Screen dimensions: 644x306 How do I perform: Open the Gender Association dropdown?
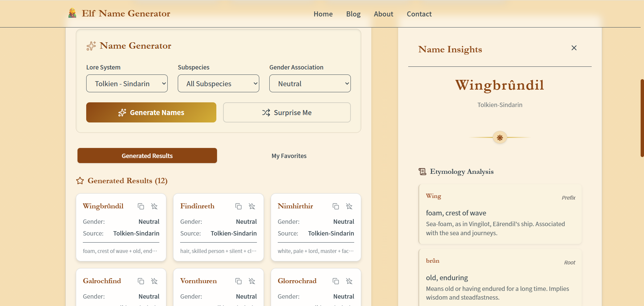(310, 84)
